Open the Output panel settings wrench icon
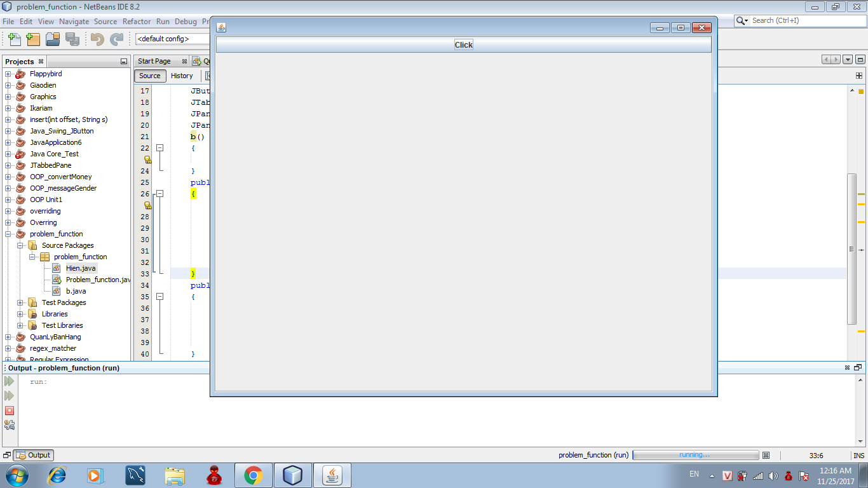Screen dimensions: 868x488 (9, 425)
